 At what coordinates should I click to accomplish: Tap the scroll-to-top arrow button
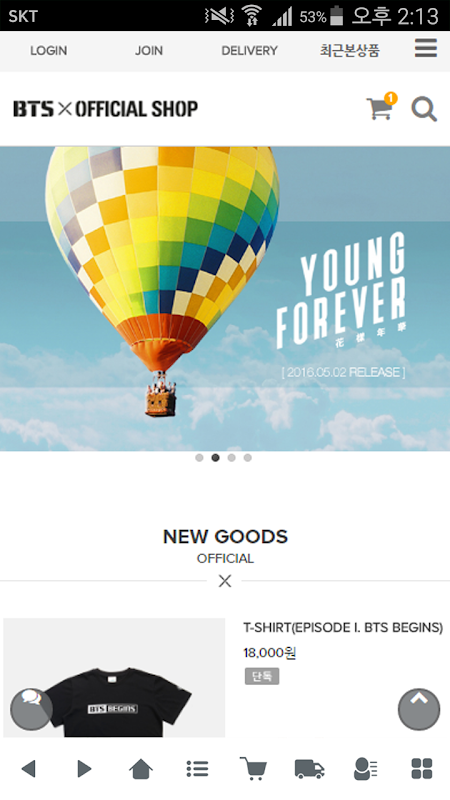419,709
